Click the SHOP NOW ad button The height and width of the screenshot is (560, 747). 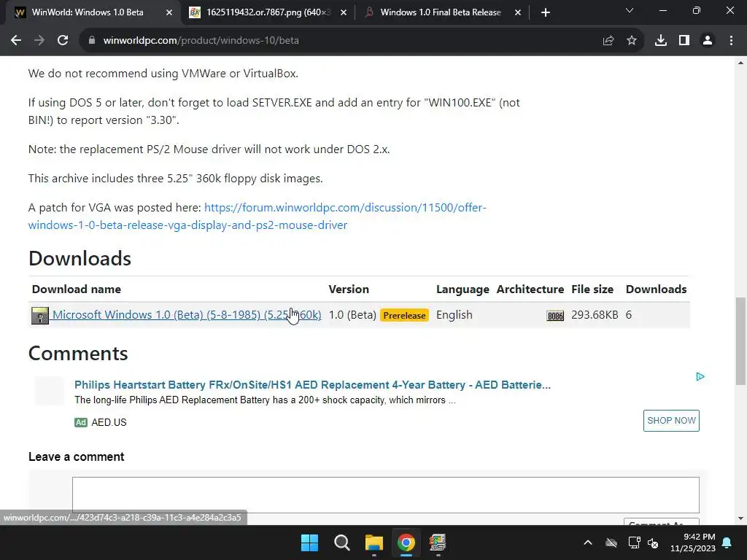click(671, 421)
